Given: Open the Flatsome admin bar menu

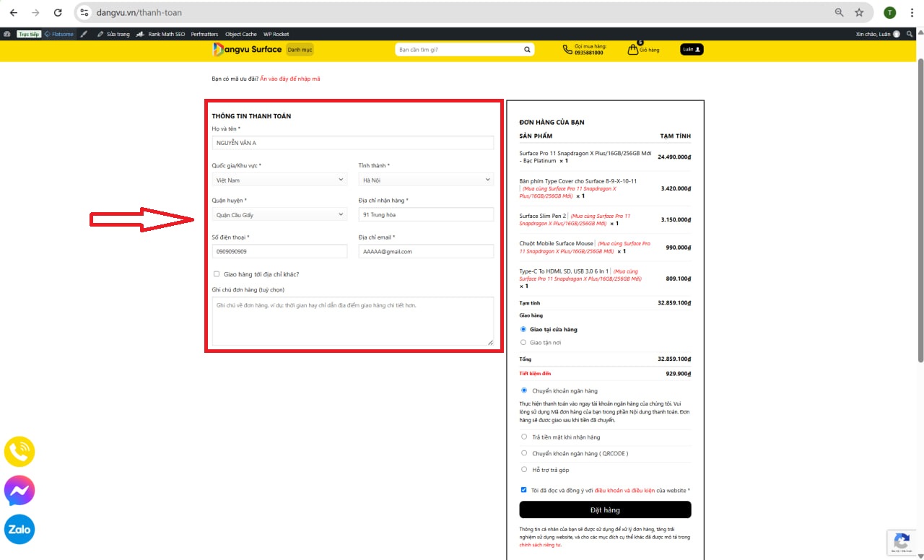Looking at the screenshot, I should pyautogui.click(x=59, y=34).
